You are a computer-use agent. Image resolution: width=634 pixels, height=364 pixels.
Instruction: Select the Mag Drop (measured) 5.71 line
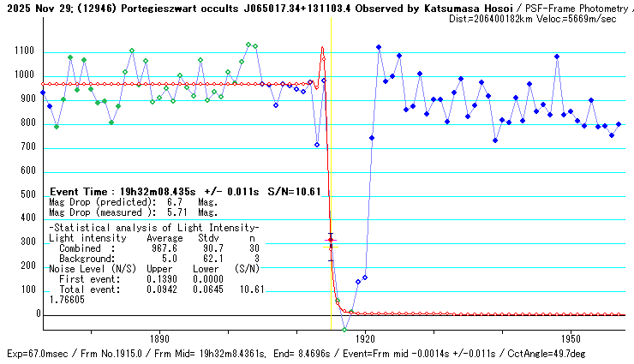[133, 212]
